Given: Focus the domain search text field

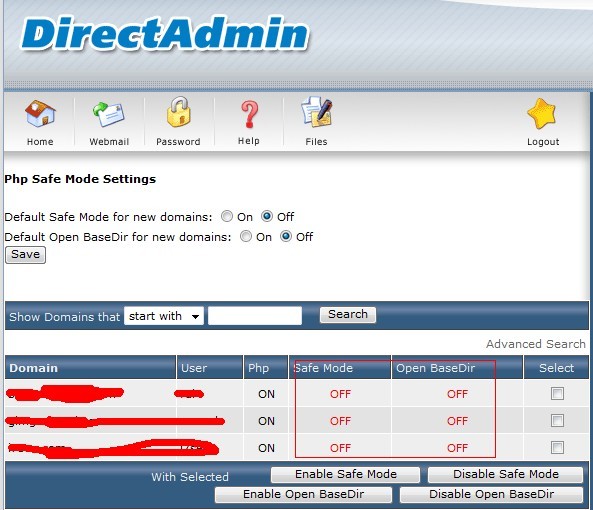Looking at the screenshot, I should pyautogui.click(x=255, y=316).
